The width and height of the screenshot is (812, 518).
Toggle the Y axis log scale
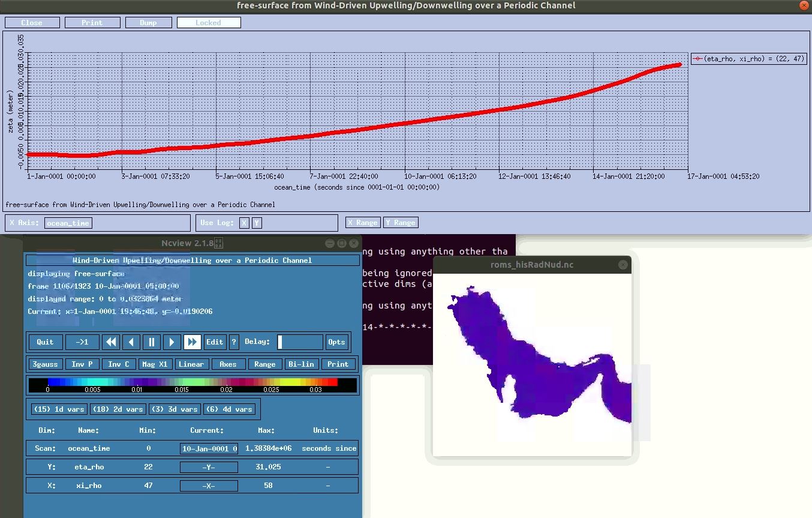(257, 223)
